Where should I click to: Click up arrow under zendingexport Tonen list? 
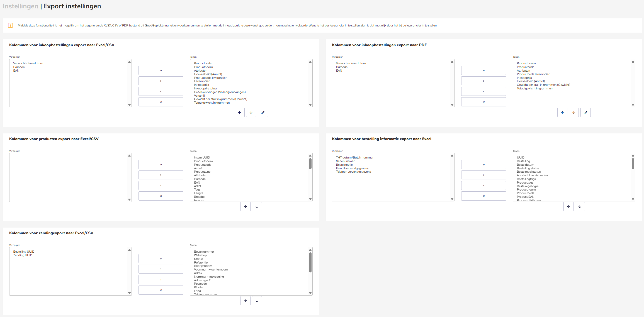[x=245, y=301]
